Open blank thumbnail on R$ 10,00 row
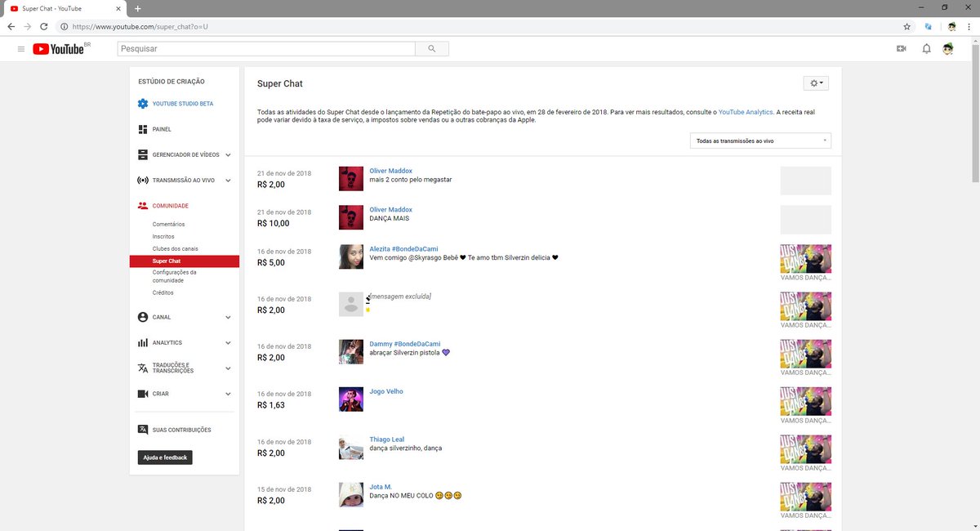This screenshot has height=531, width=980. [x=806, y=219]
